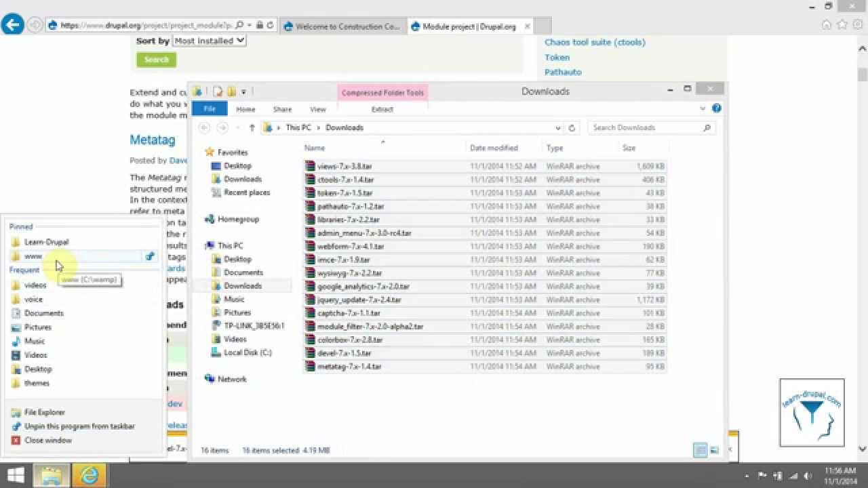Switch to details view layout icon
Image resolution: width=868 pixels, height=488 pixels.
[x=701, y=450]
